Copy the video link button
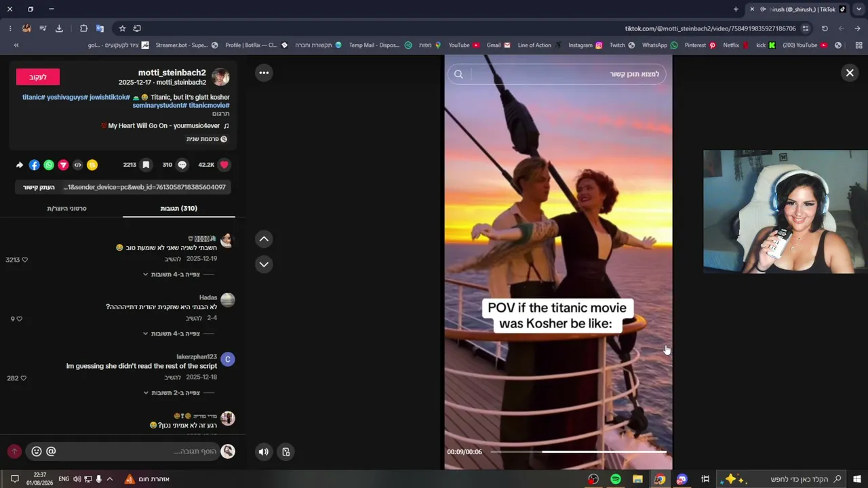The height and width of the screenshot is (488, 868). click(39, 187)
